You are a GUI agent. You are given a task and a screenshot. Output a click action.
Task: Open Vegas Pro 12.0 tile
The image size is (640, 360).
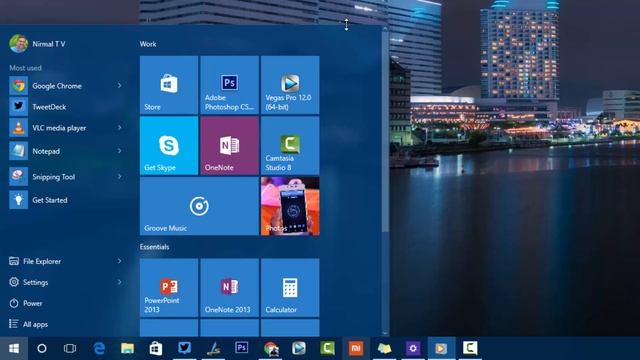point(290,85)
